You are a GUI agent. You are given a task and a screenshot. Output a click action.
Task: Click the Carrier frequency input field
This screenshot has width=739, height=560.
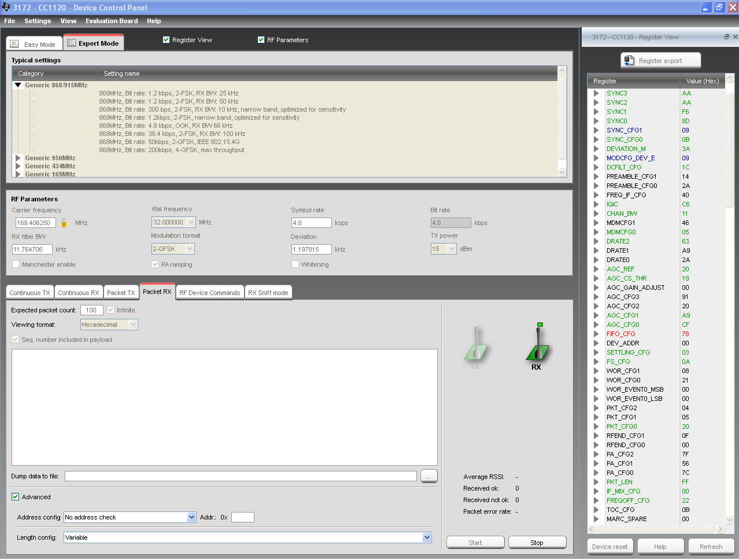point(36,223)
